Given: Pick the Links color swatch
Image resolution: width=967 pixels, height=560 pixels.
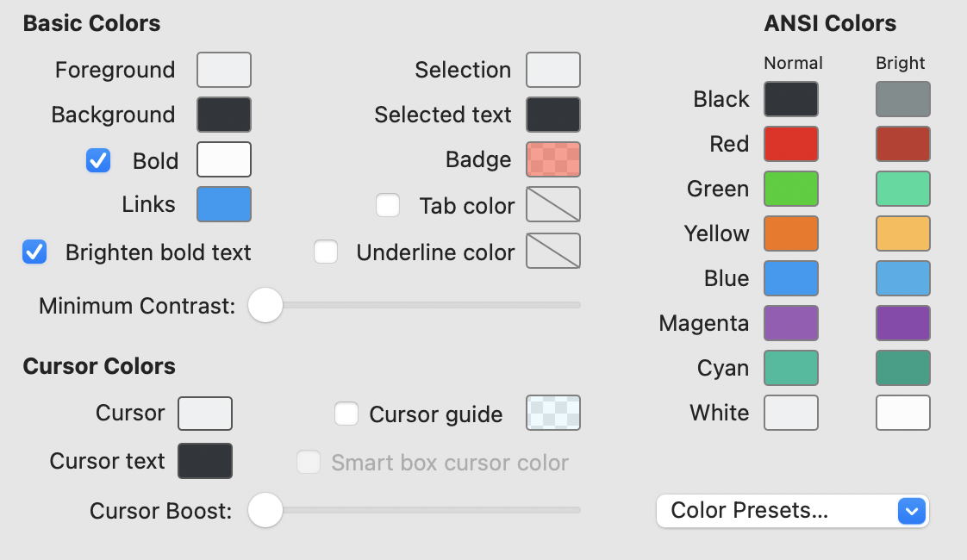Looking at the screenshot, I should [x=224, y=204].
